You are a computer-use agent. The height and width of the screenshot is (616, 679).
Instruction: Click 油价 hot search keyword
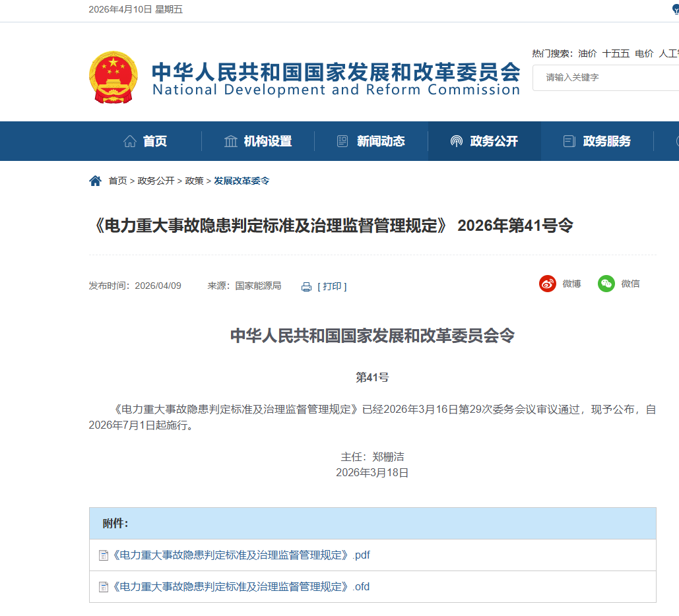click(587, 53)
